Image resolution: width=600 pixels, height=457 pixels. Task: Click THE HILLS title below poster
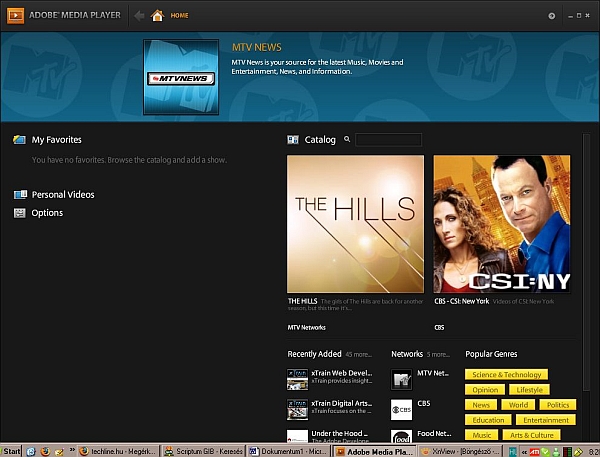302,301
